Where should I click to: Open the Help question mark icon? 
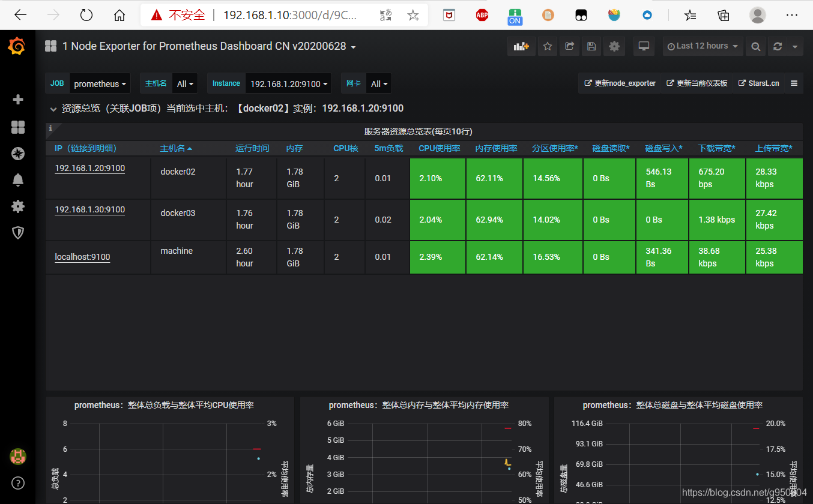click(18, 483)
